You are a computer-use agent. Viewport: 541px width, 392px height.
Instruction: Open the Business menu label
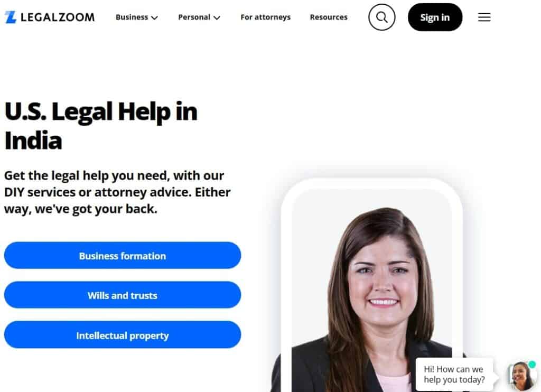pos(132,17)
